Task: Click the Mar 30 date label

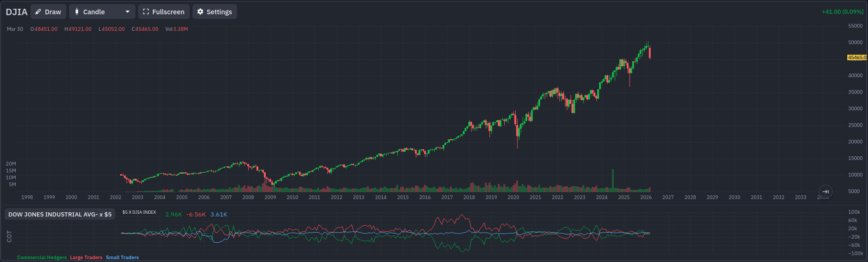Action: click(x=15, y=29)
